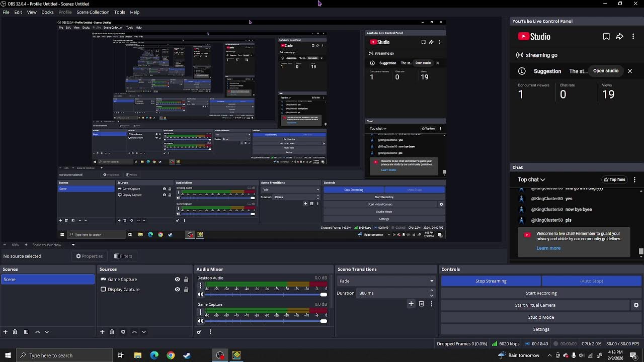Screen dimensions: 644x362
Task: Add a new scene with plus icon
Action: click(6, 332)
